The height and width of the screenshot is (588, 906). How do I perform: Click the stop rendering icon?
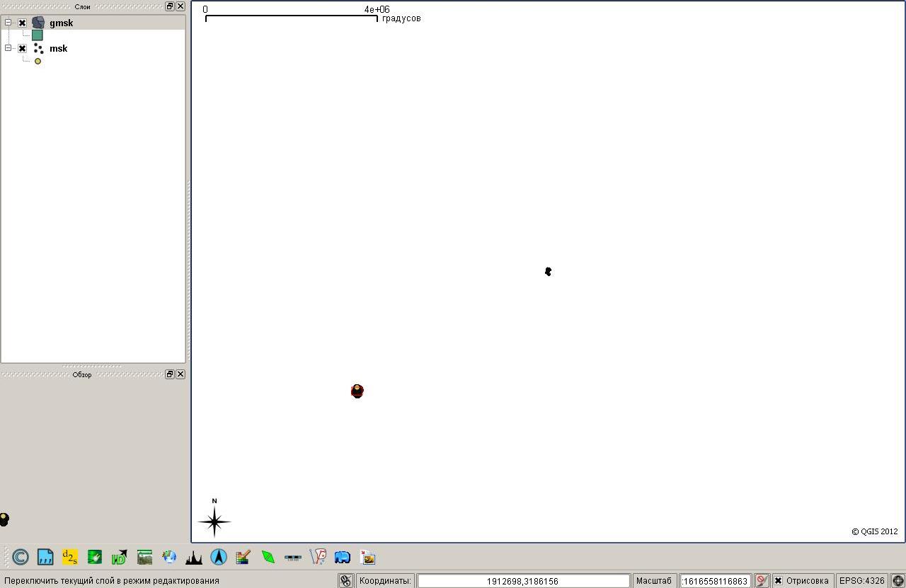coord(762,581)
